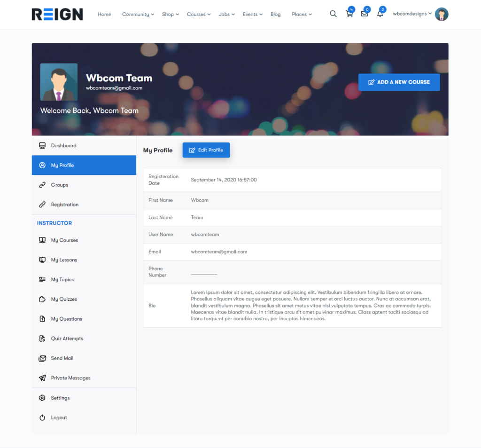Expand the Shop dropdown menu

coord(170,14)
